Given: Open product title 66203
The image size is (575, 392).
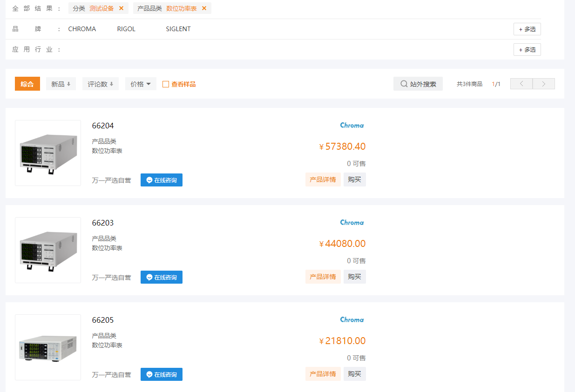Looking at the screenshot, I should tap(103, 223).
